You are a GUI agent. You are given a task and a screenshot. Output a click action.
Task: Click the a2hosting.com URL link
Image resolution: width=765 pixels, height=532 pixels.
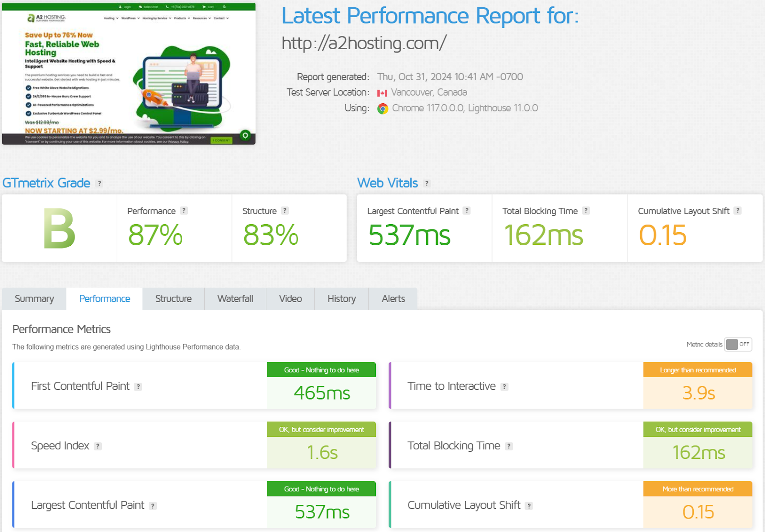point(364,43)
